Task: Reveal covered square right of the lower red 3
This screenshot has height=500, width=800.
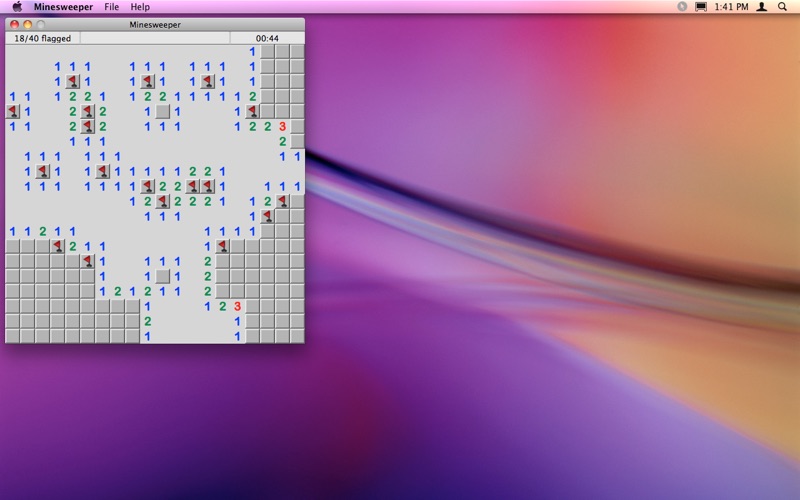Action: coord(253,306)
